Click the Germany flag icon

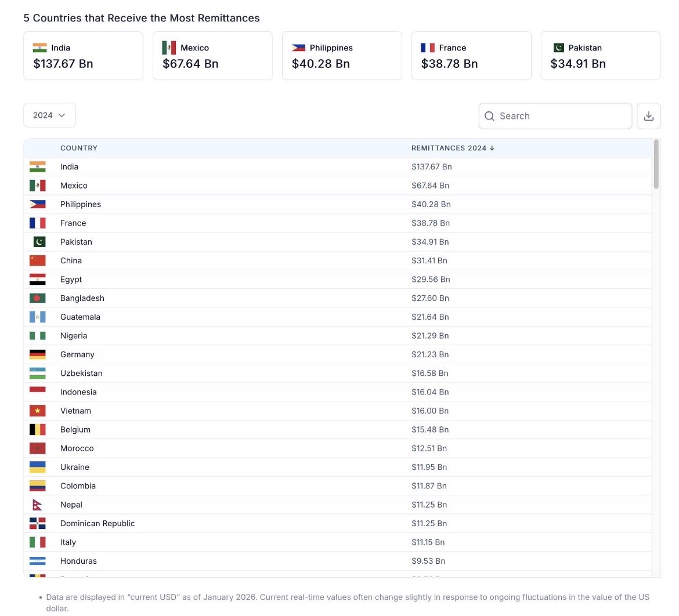coord(38,354)
